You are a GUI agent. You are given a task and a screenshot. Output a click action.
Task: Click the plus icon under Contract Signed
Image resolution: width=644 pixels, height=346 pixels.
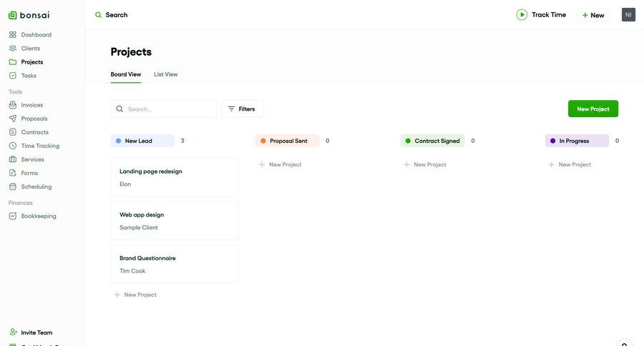click(406, 164)
